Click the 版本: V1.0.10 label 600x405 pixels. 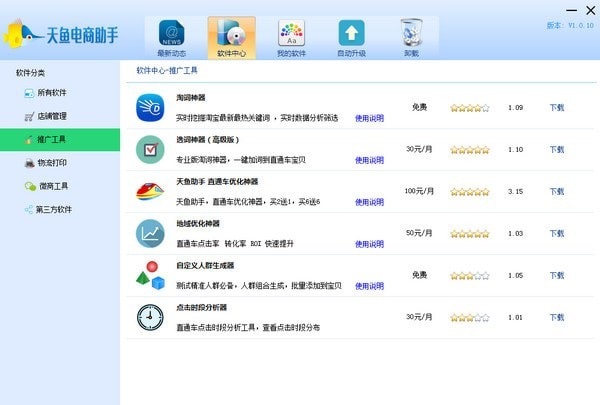(x=570, y=25)
